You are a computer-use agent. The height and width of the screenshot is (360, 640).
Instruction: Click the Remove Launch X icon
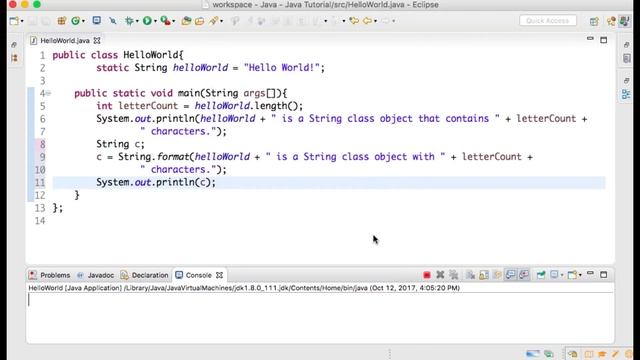[440, 275]
